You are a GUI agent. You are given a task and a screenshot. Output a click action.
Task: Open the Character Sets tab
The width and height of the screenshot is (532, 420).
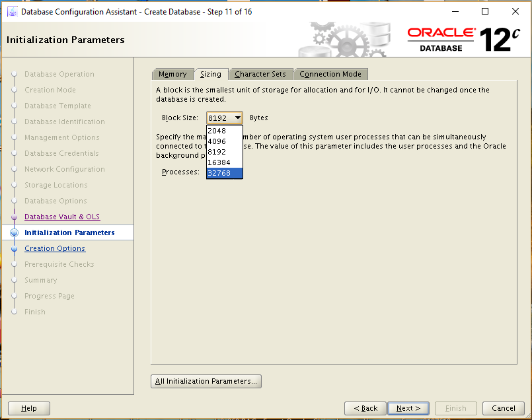(261, 74)
